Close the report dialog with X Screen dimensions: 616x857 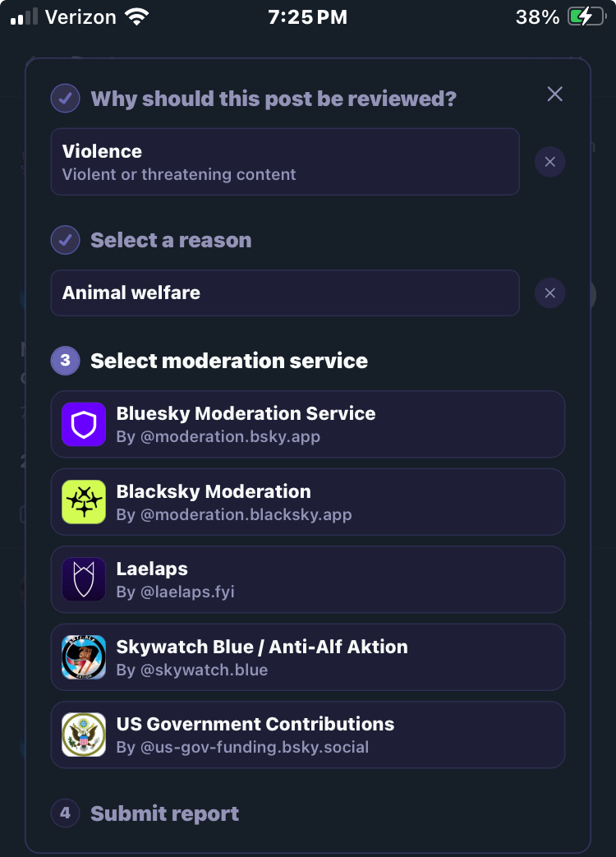[555, 94]
